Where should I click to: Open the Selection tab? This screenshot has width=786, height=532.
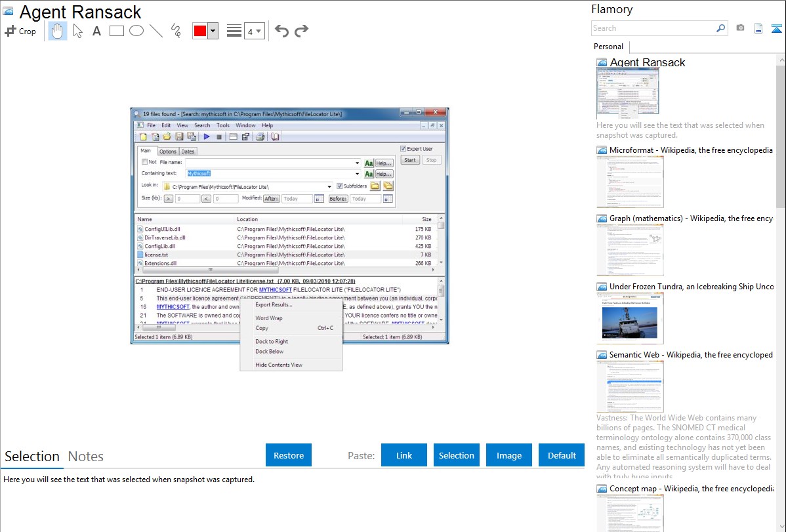[32, 457]
